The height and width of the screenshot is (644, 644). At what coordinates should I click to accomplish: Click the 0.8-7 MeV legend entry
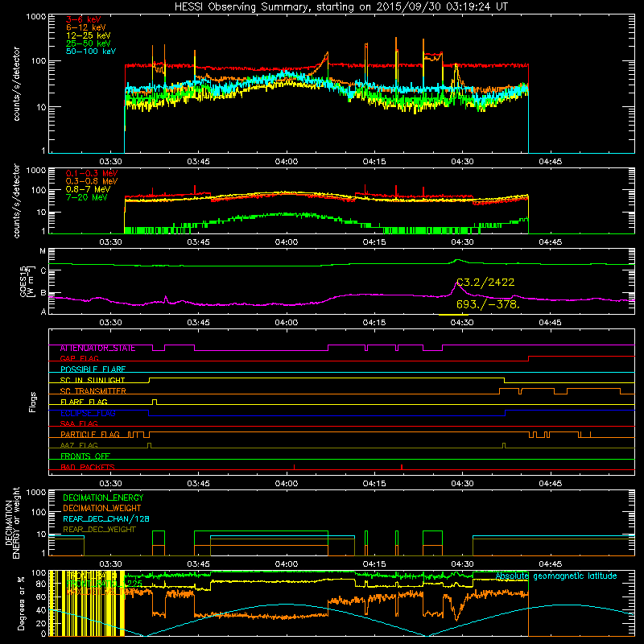pyautogui.click(x=88, y=189)
